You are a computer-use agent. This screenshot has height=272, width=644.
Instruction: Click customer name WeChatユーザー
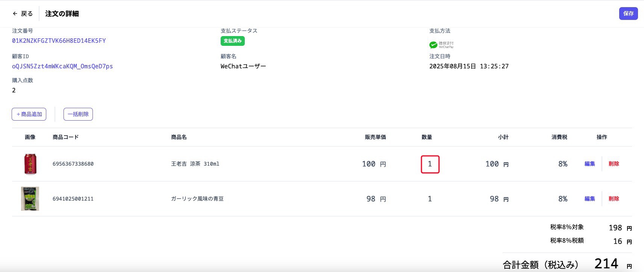[x=243, y=66]
